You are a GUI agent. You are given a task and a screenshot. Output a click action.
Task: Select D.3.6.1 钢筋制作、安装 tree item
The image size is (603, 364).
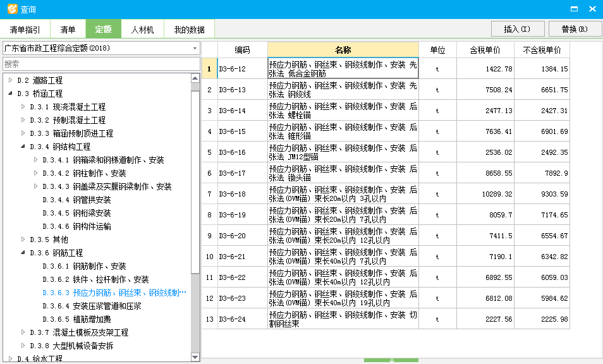coord(84,266)
